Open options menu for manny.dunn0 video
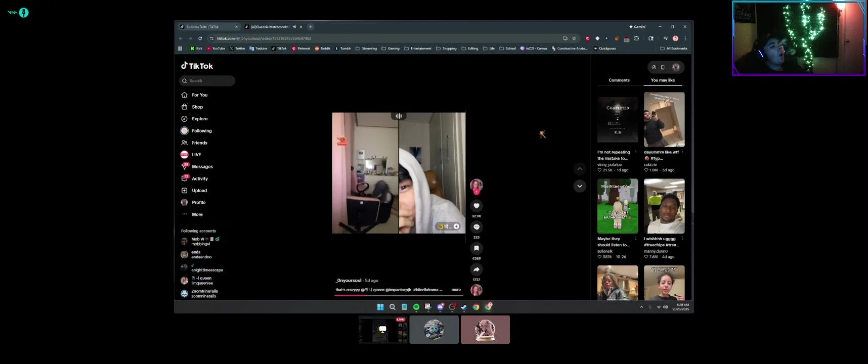868x364 pixels. click(682, 239)
